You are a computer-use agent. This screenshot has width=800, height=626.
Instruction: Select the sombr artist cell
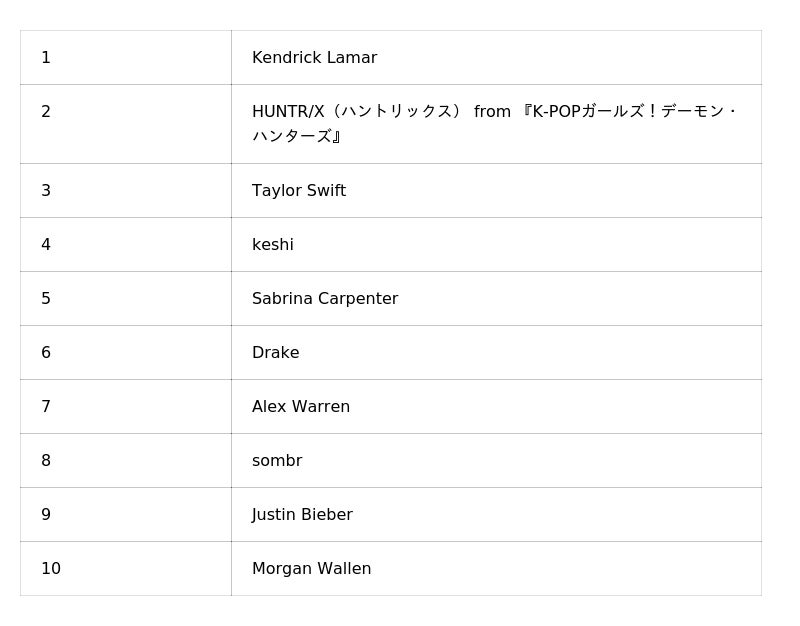(277, 461)
